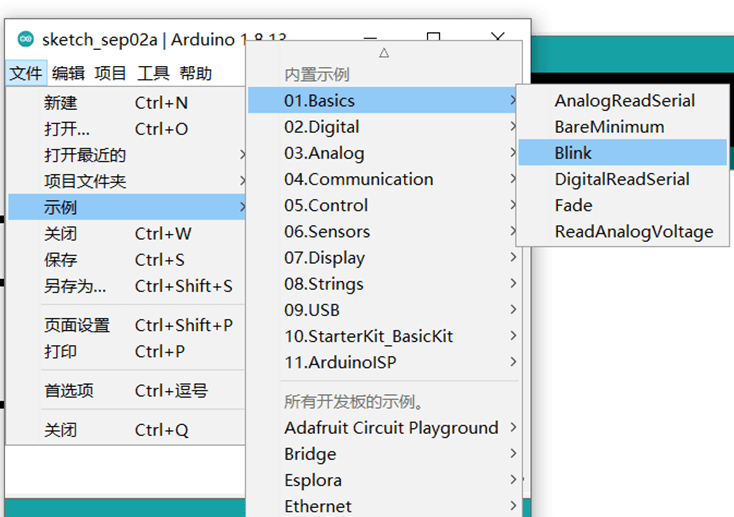This screenshot has height=517, width=734.
Task: Open the AnalogReadSerial example
Action: (x=623, y=101)
